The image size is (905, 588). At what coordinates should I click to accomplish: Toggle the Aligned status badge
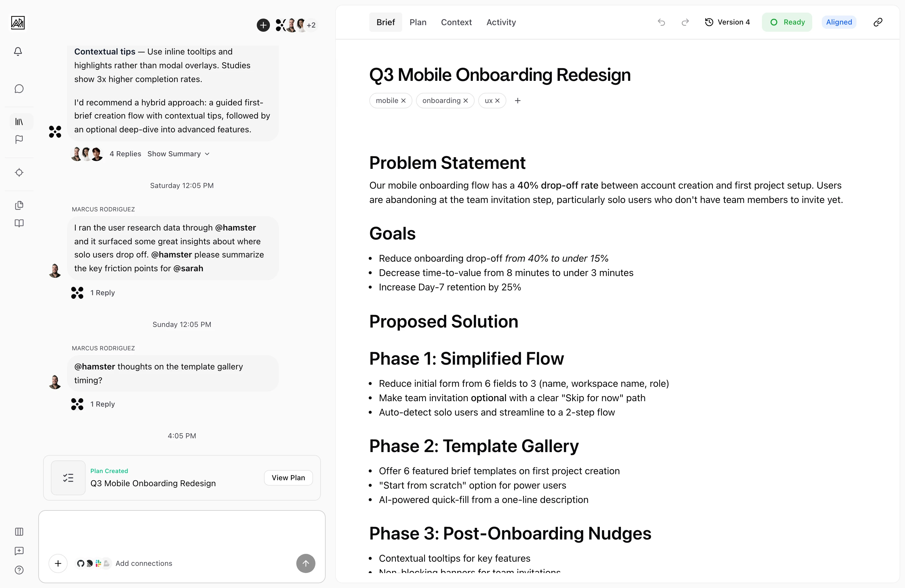coord(839,22)
